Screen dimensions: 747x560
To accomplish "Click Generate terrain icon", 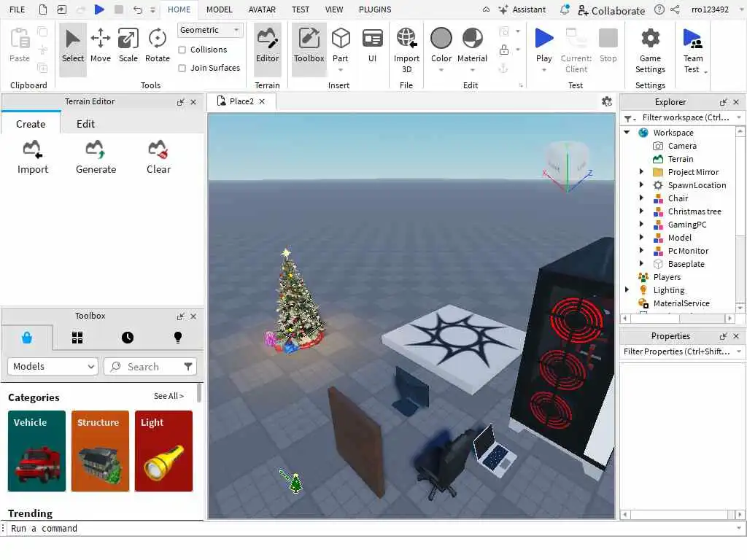I will [96, 157].
